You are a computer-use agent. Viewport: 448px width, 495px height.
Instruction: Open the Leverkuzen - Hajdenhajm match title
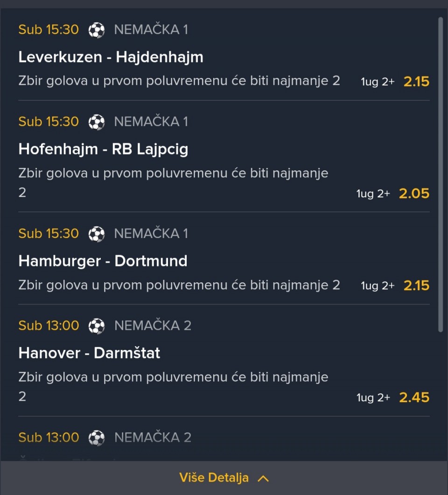[111, 57]
